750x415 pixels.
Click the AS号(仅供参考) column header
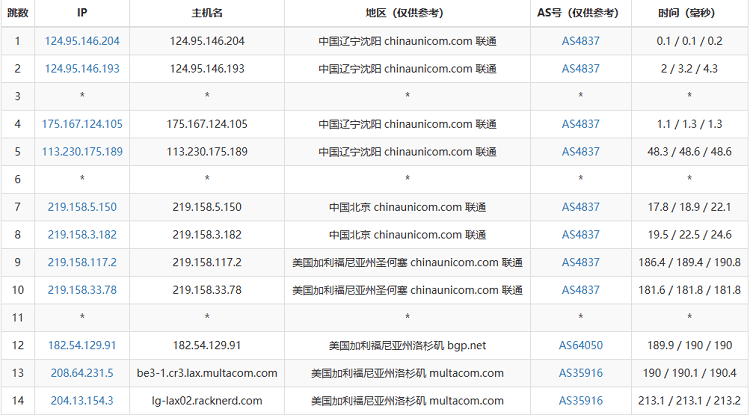[x=581, y=13]
